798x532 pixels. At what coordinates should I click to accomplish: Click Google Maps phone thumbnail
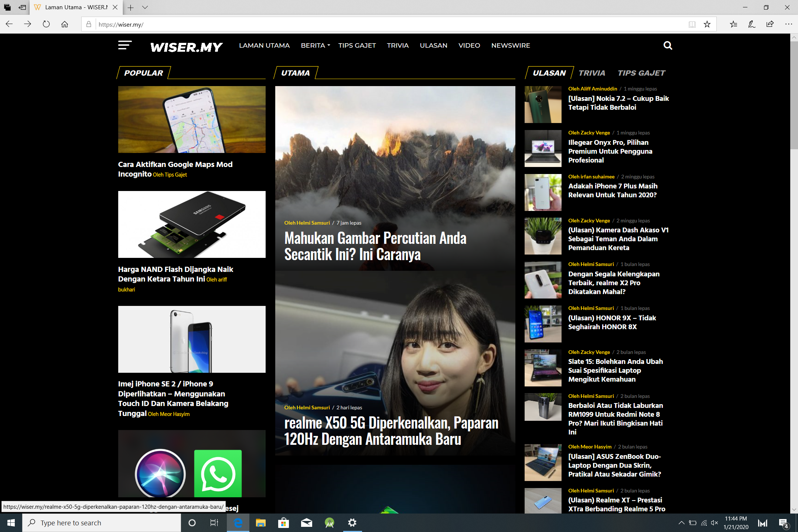pyautogui.click(x=192, y=119)
